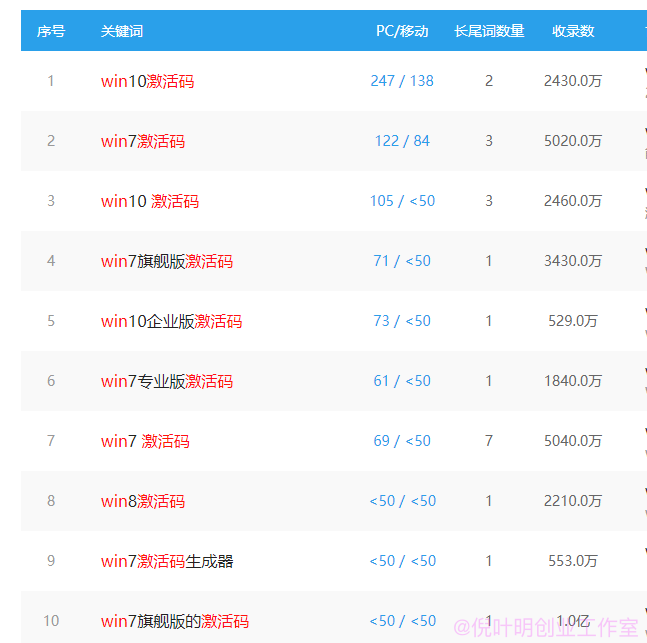Viewport: 647px width, 643px height.
Task: Open keyword win7专业版激活码
Action: pyautogui.click(x=167, y=381)
